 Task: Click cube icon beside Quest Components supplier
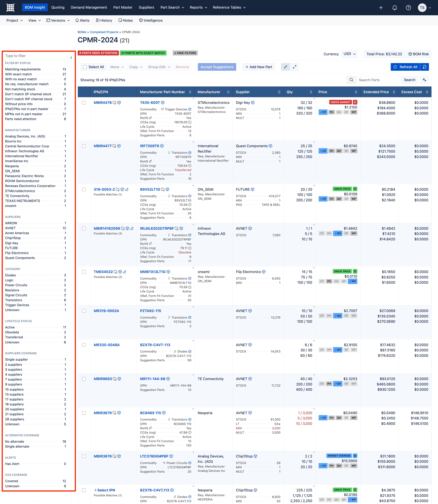click(x=270, y=146)
